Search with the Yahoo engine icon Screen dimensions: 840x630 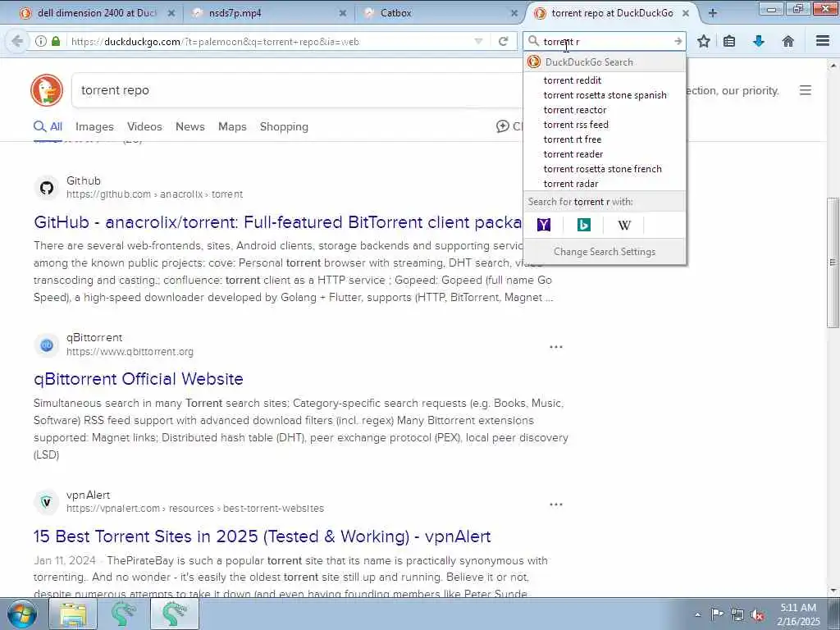point(544,225)
